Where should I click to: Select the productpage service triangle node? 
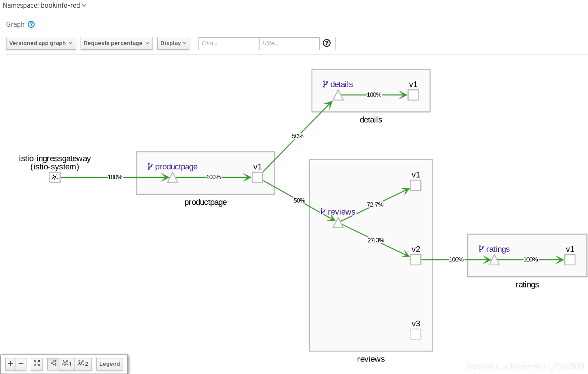(x=172, y=178)
